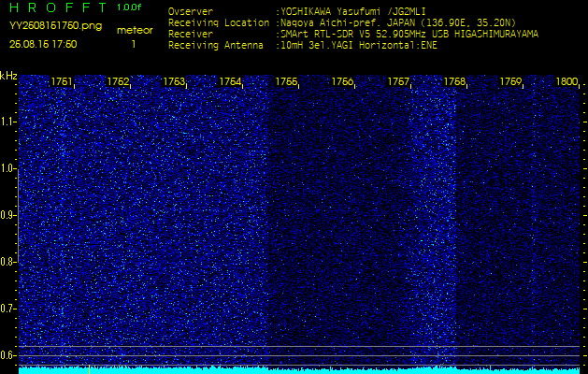This screenshot has width=588, height=374.
Task: Click the 0.6 frequency axis label
Action: pos(7,355)
